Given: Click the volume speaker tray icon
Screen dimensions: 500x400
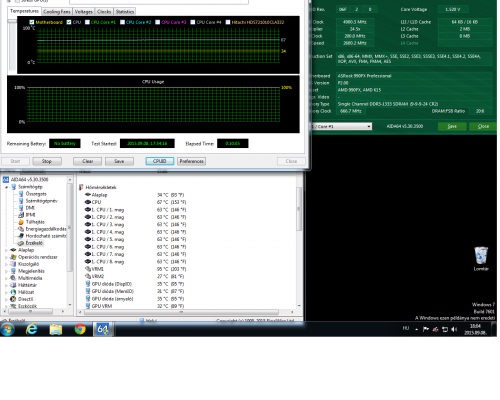Looking at the screenshot, I should [x=454, y=329].
